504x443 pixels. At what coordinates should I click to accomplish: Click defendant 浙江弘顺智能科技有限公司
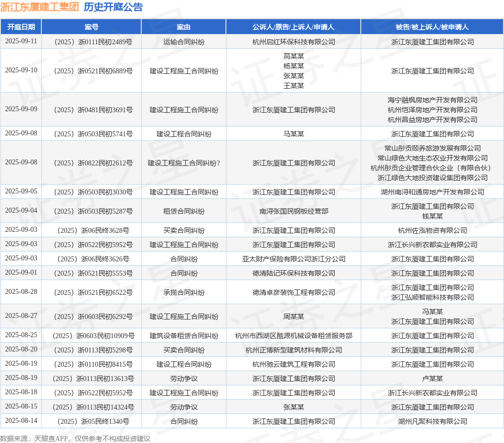433,297
